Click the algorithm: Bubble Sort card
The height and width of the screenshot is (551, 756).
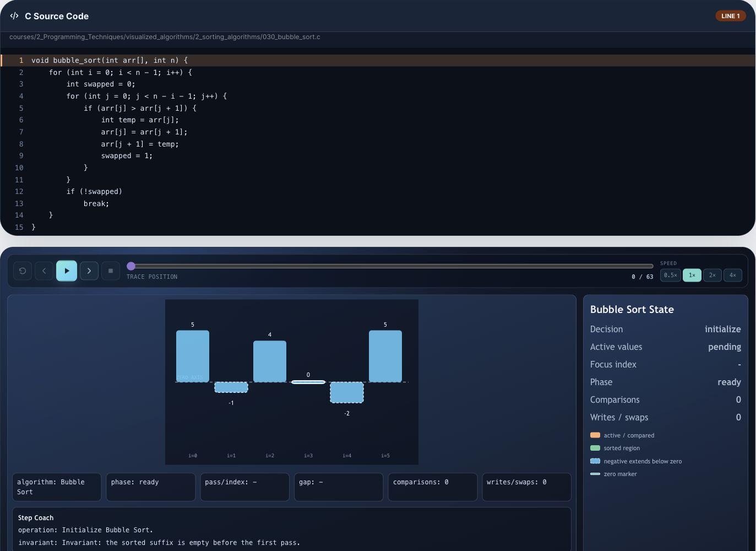[x=57, y=487]
